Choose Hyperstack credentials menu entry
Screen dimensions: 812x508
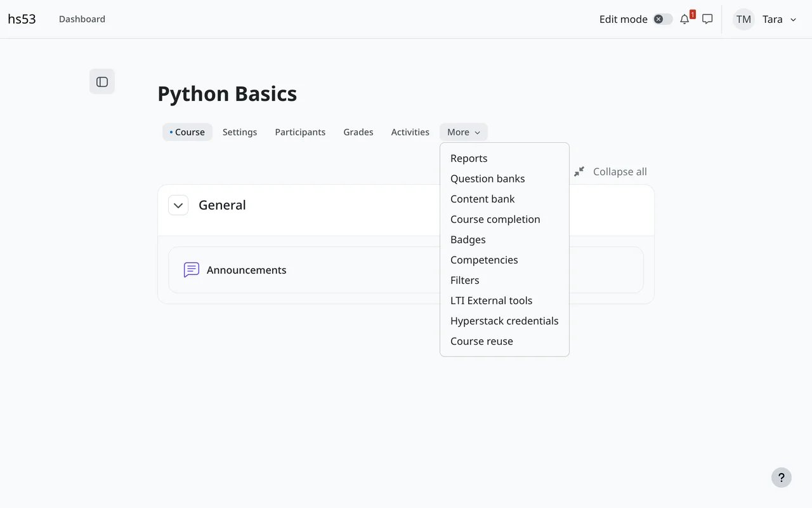504,321
